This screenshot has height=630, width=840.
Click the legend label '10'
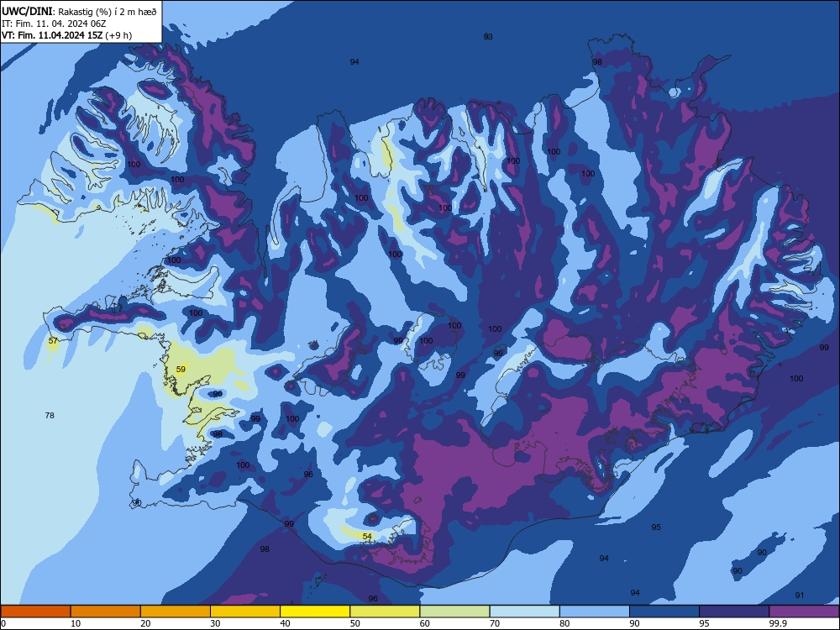click(x=76, y=623)
